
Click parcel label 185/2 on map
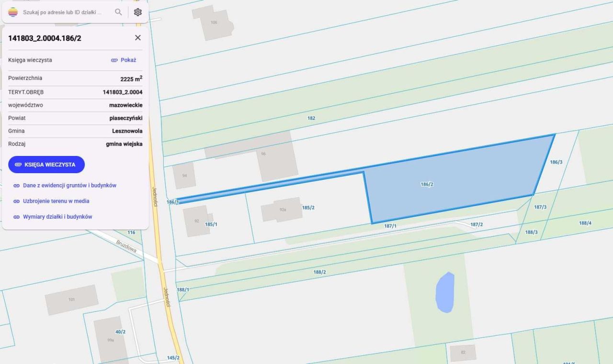(308, 208)
